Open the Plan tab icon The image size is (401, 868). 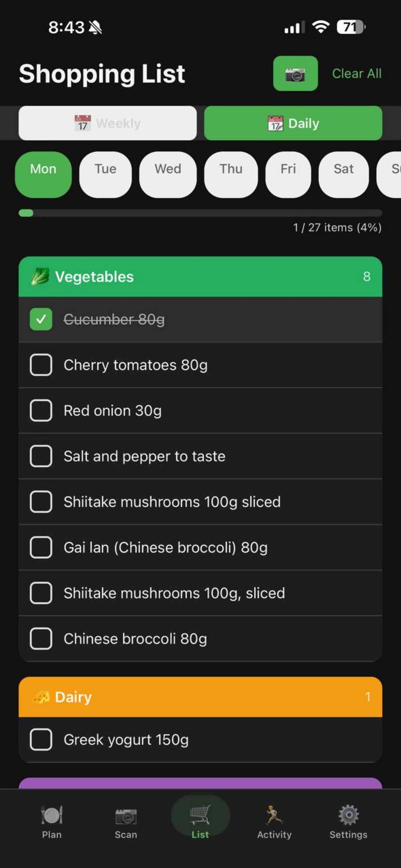(52, 816)
